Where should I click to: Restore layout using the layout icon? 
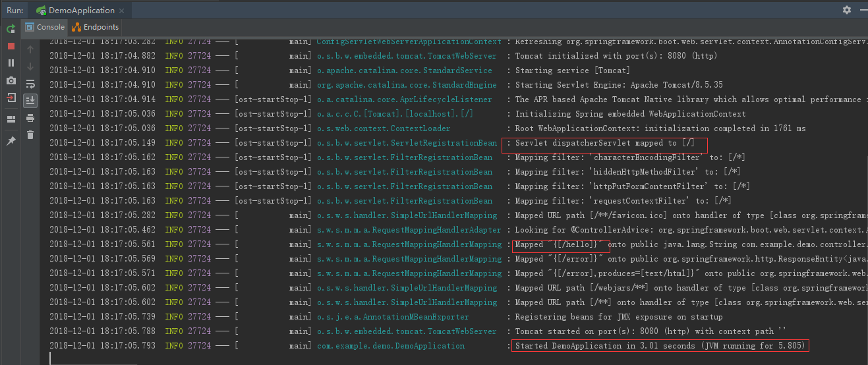click(x=11, y=119)
